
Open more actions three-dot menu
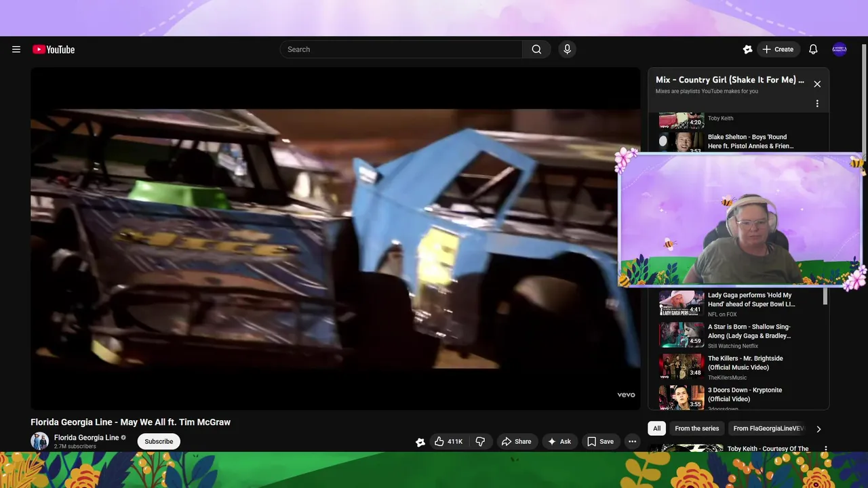(632, 441)
